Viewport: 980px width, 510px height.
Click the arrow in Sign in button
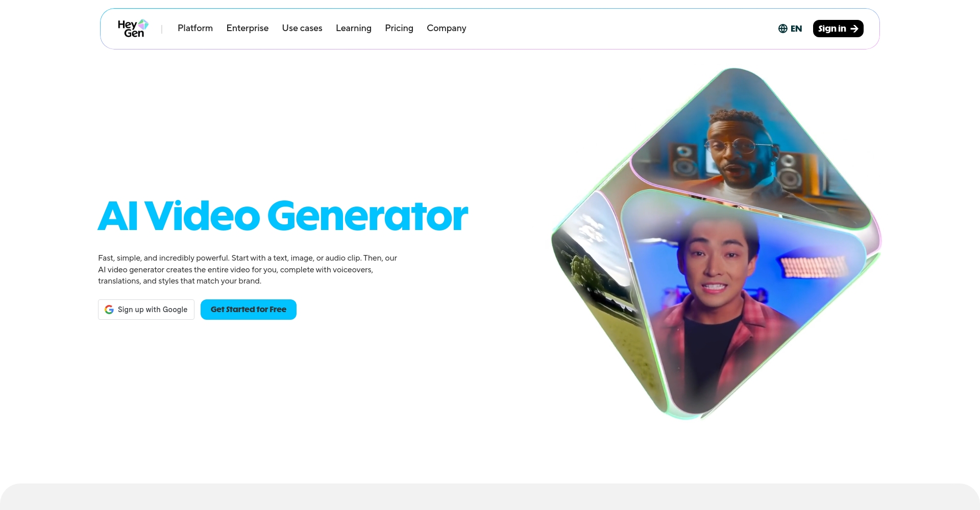click(x=854, y=29)
